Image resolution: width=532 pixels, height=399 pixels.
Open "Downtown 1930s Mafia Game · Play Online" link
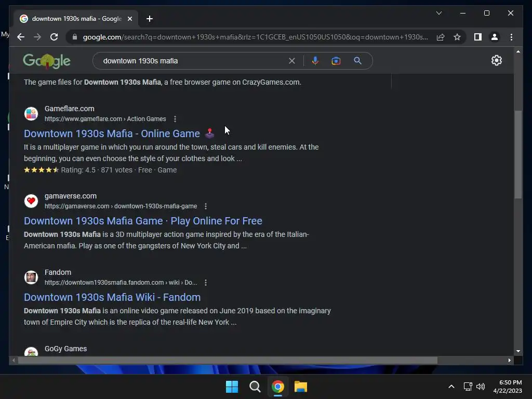(x=143, y=221)
